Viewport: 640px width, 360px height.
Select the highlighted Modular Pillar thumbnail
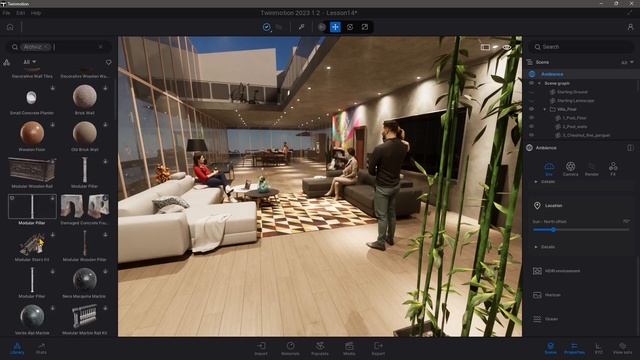click(x=32, y=207)
